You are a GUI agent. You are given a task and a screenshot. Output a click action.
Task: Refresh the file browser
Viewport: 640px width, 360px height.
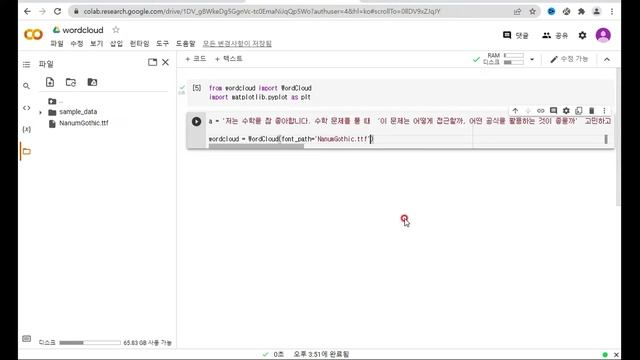tap(71, 82)
